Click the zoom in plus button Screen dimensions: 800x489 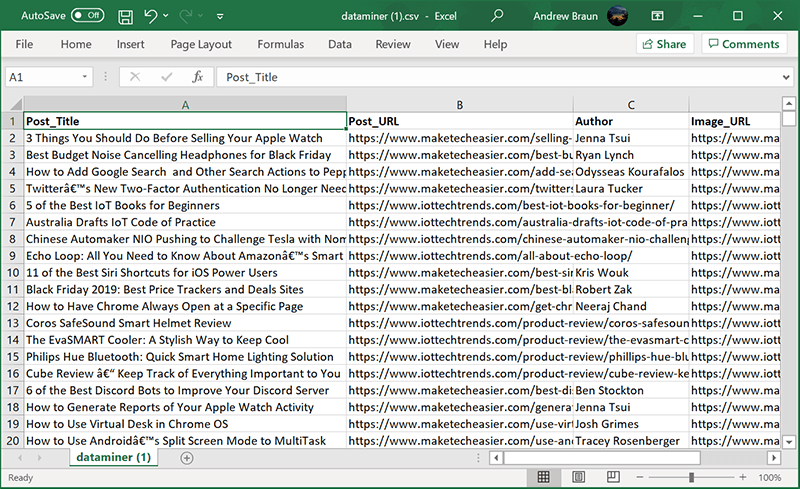742,477
